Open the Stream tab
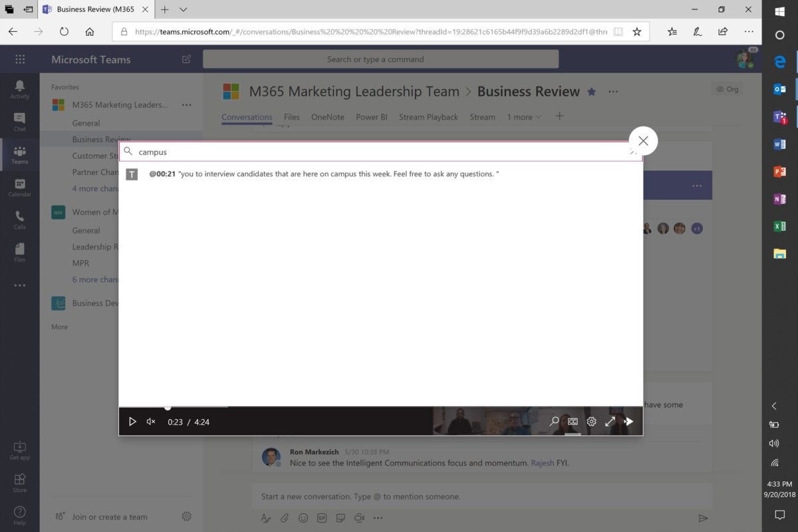Viewport: 798px width, 532px height. (x=483, y=117)
